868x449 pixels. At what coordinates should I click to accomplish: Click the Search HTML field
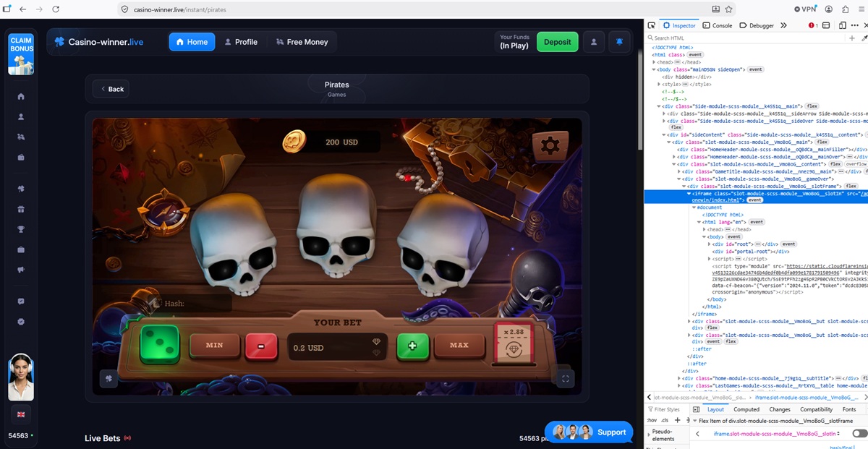click(x=745, y=38)
